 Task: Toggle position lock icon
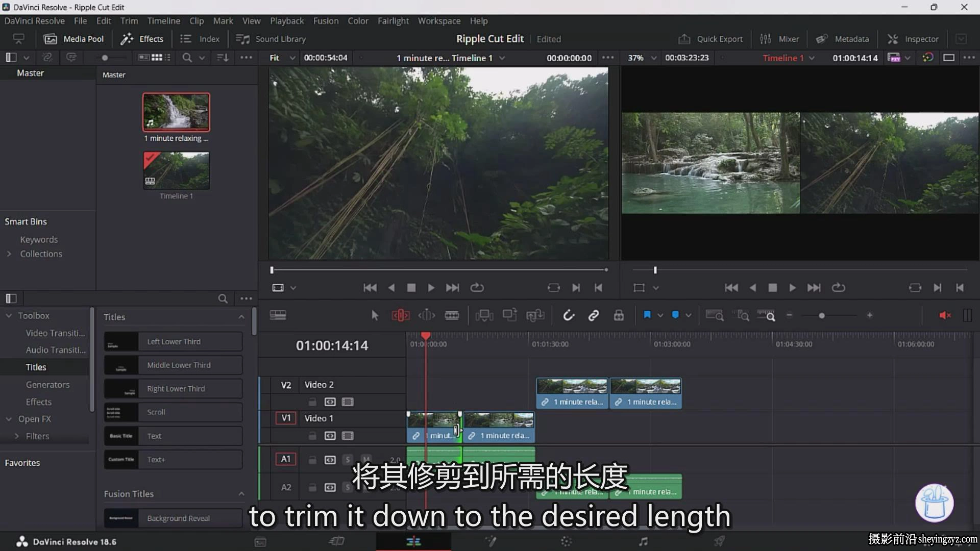pos(619,316)
